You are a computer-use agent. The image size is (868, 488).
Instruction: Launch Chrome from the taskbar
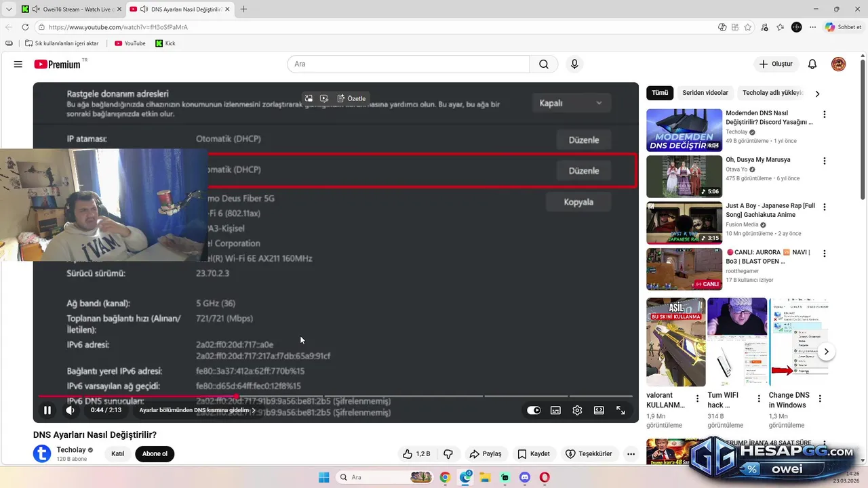pos(445,477)
